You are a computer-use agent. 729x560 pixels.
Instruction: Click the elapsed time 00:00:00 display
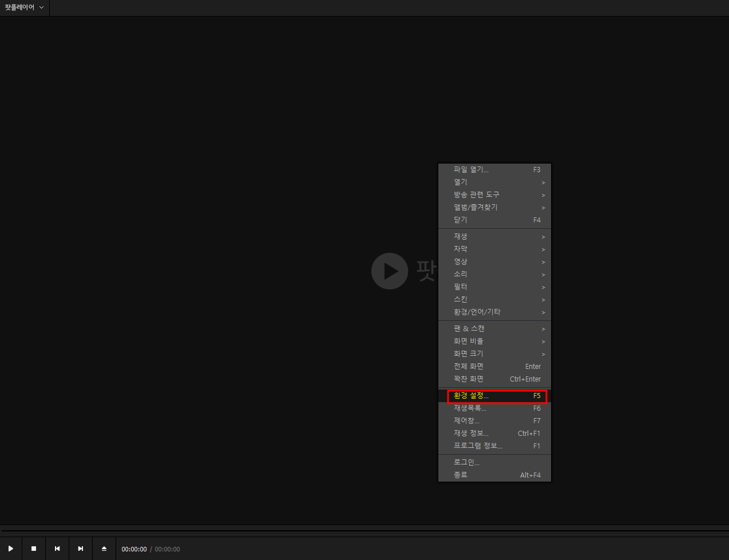click(134, 549)
